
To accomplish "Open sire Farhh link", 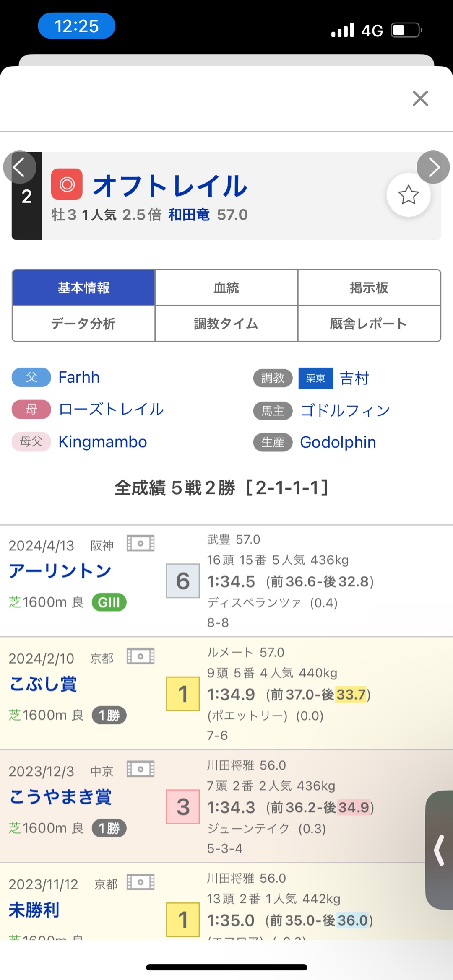I will tap(79, 377).
